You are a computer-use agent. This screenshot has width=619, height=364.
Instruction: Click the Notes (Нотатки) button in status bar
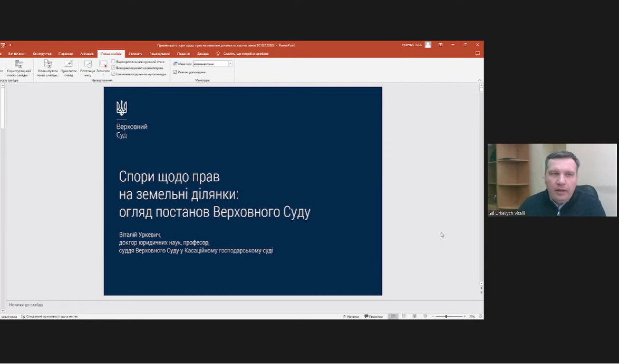tap(351, 317)
